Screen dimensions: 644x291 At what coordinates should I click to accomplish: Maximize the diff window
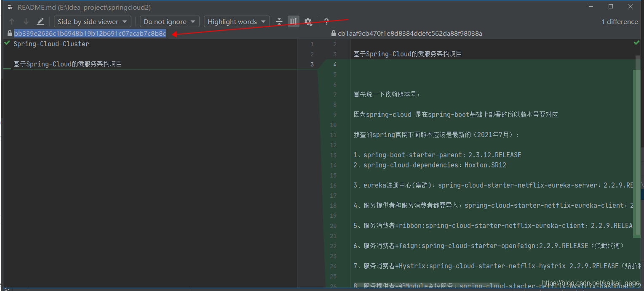click(611, 6)
